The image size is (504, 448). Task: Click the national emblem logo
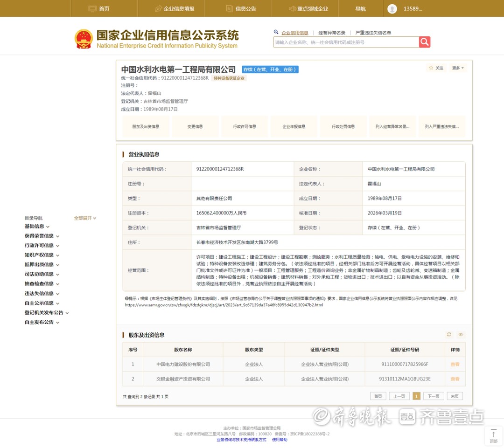pyautogui.click(x=84, y=39)
